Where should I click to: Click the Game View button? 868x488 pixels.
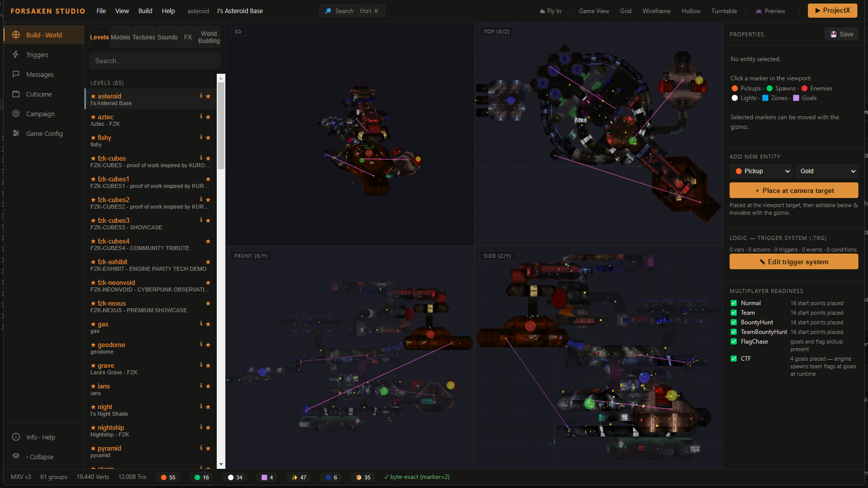[594, 11]
